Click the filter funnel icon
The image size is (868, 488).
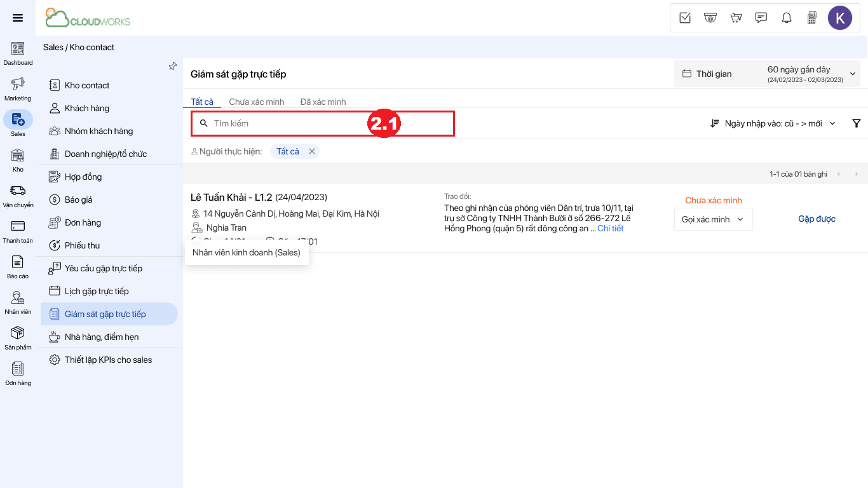856,123
